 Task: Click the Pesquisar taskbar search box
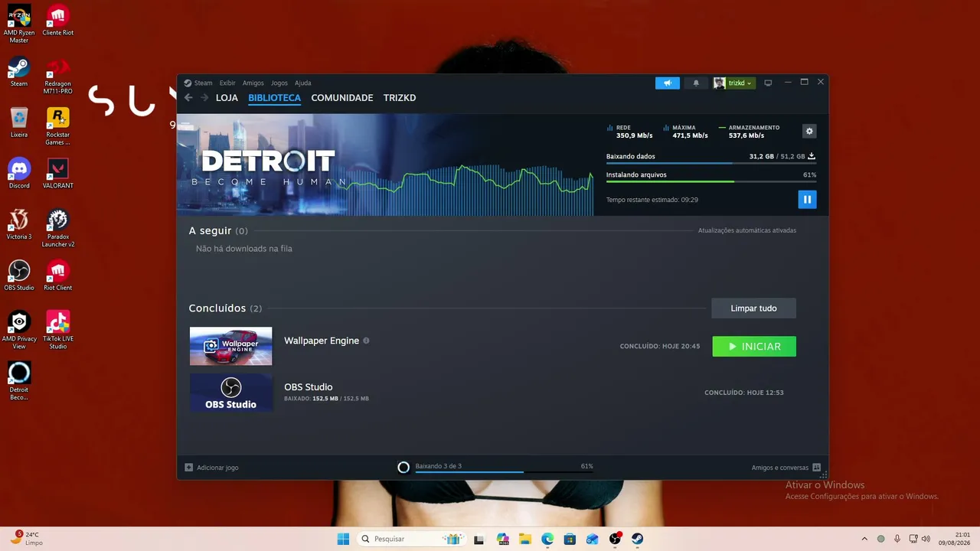[412, 539]
